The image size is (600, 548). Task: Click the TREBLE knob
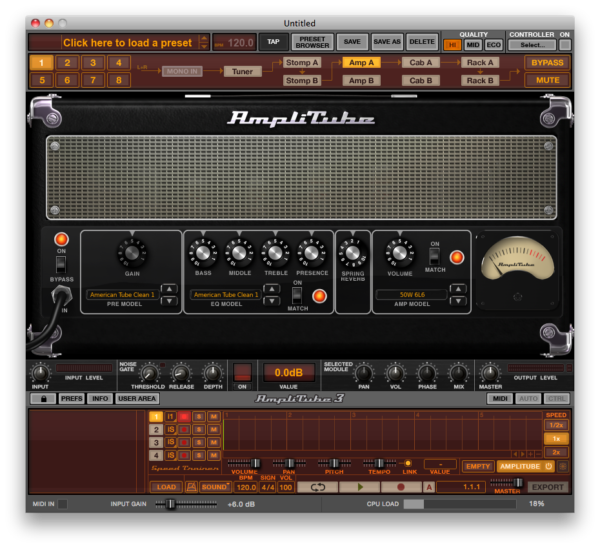275,253
